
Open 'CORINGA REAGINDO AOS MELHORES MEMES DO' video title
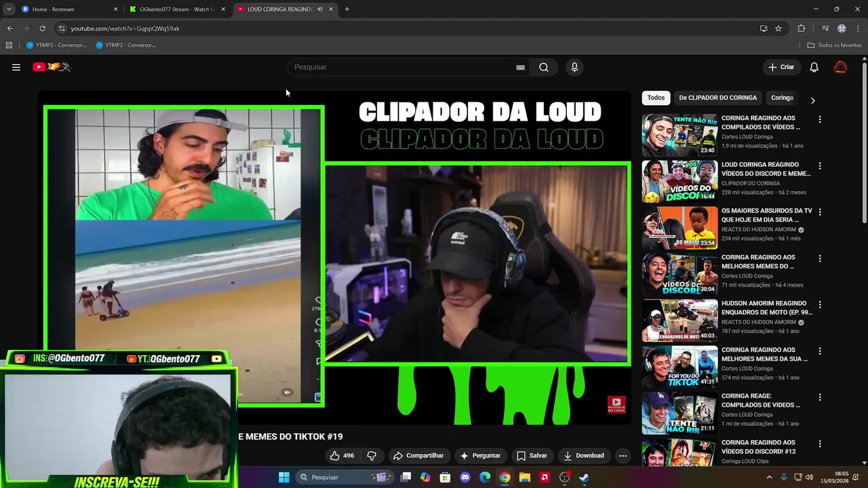[x=758, y=262]
